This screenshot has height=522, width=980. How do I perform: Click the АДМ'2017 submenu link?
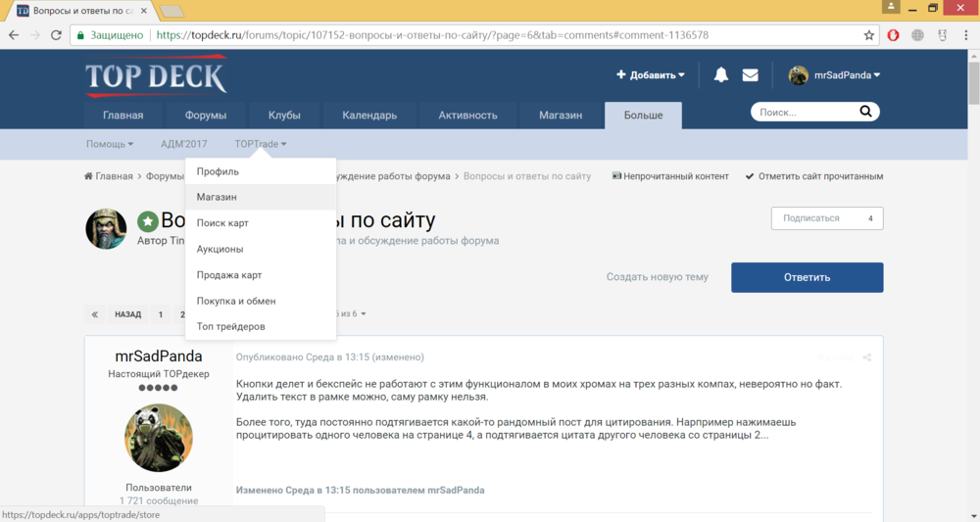click(x=184, y=144)
